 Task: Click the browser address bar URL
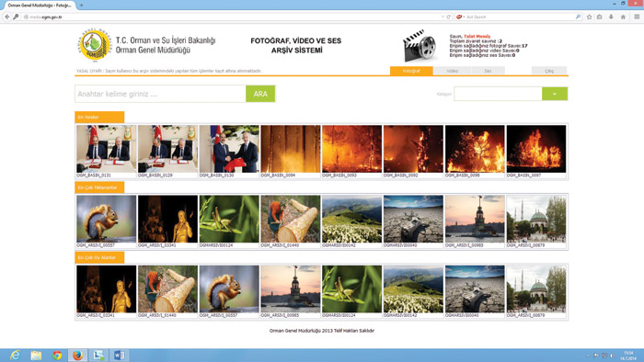point(46,17)
